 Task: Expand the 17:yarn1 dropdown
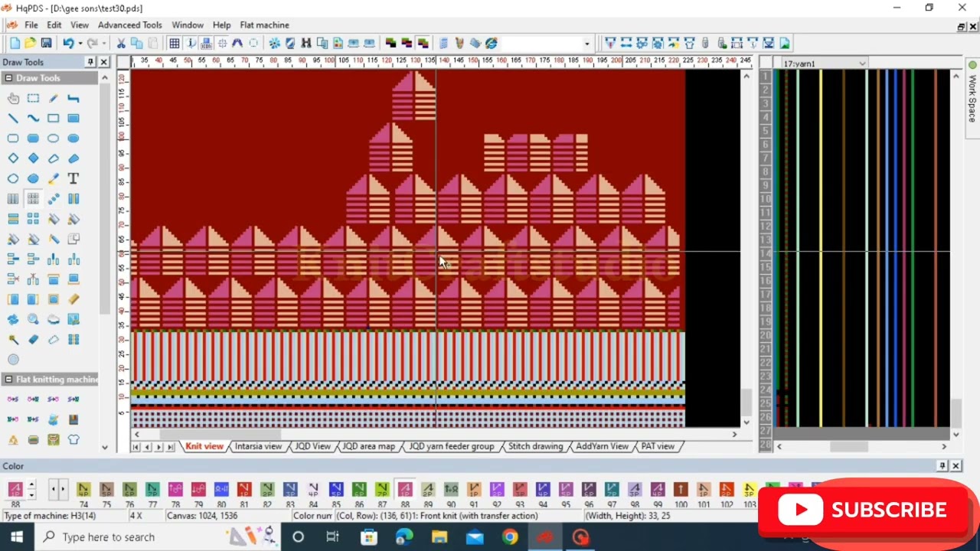862,64
